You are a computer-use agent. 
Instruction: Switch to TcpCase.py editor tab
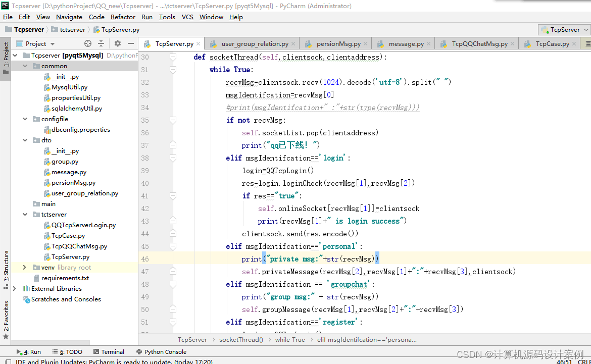pyautogui.click(x=550, y=44)
